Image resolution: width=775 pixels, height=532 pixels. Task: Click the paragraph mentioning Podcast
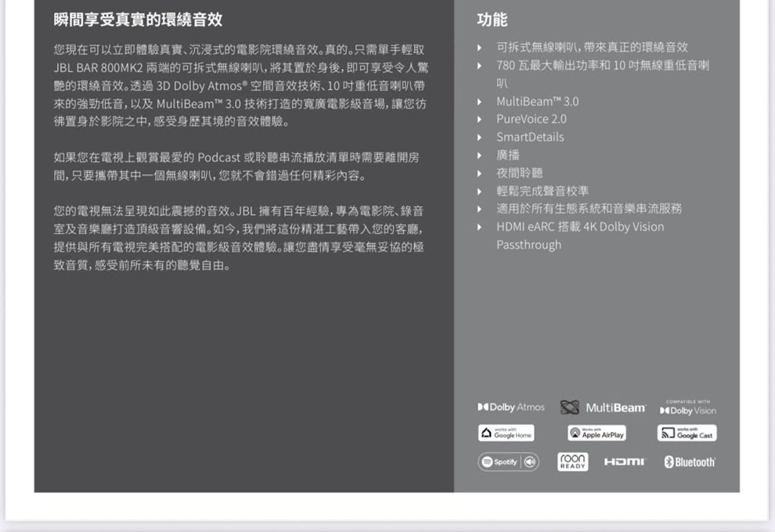pyautogui.click(x=236, y=166)
